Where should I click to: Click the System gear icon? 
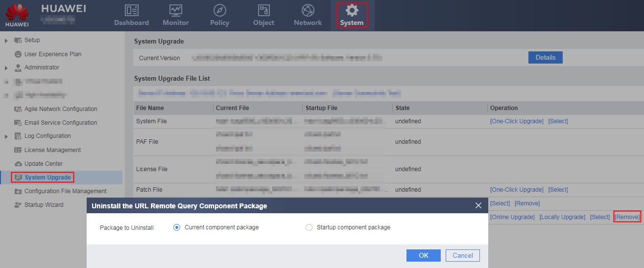(352, 10)
